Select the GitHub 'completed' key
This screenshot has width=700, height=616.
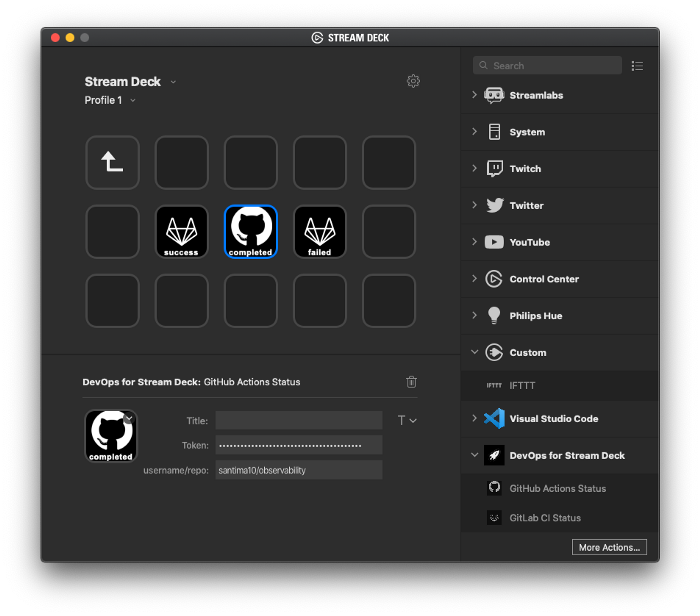250,232
